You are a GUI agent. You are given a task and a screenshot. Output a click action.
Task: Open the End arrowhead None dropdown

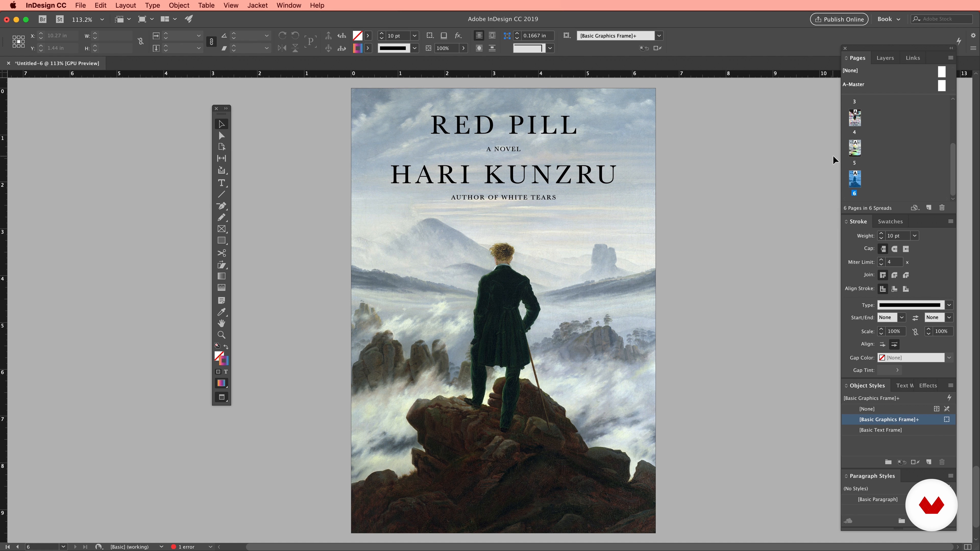(949, 318)
